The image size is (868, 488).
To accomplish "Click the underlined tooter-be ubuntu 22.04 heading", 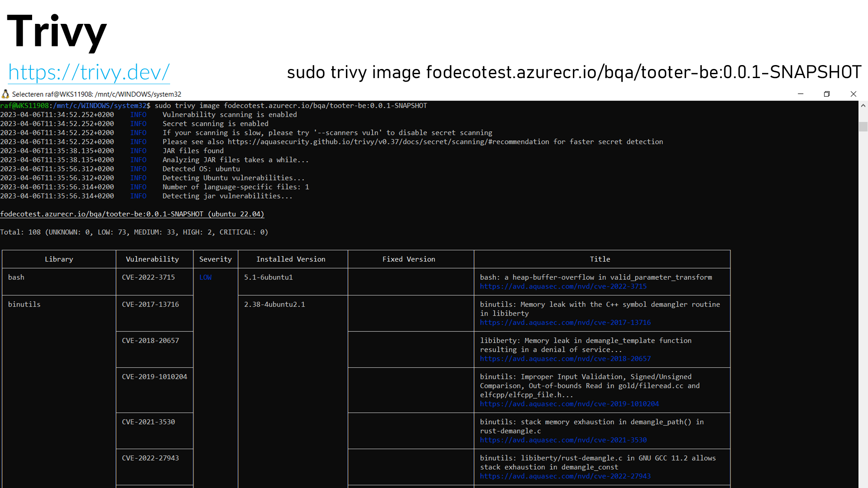I will pyautogui.click(x=132, y=214).
